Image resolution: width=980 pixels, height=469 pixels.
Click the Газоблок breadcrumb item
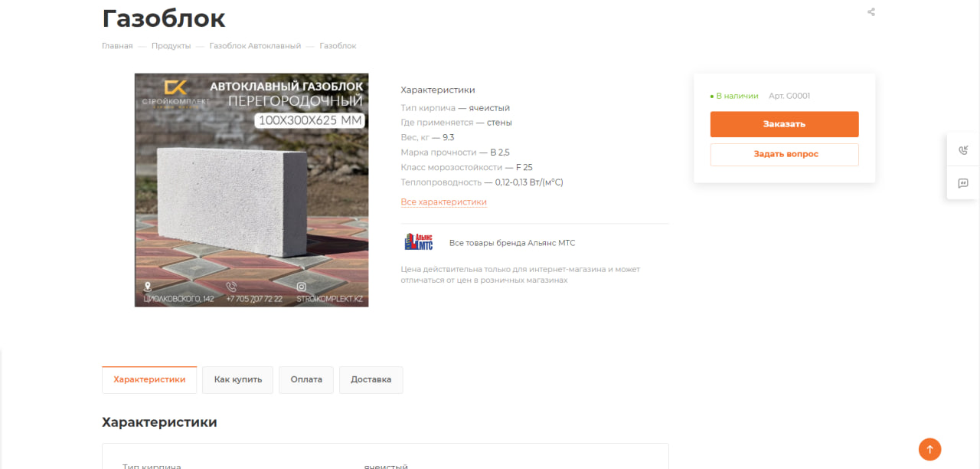(x=338, y=46)
